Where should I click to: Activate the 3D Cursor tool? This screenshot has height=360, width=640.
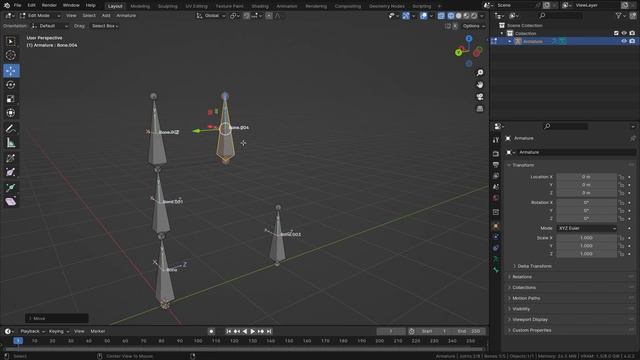tap(11, 55)
